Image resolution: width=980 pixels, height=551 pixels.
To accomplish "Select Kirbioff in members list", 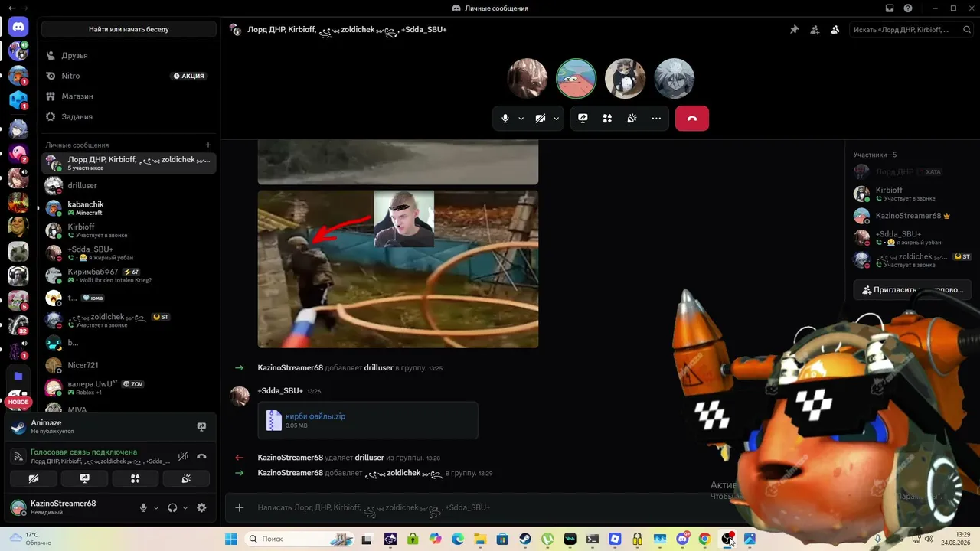I will pos(912,194).
